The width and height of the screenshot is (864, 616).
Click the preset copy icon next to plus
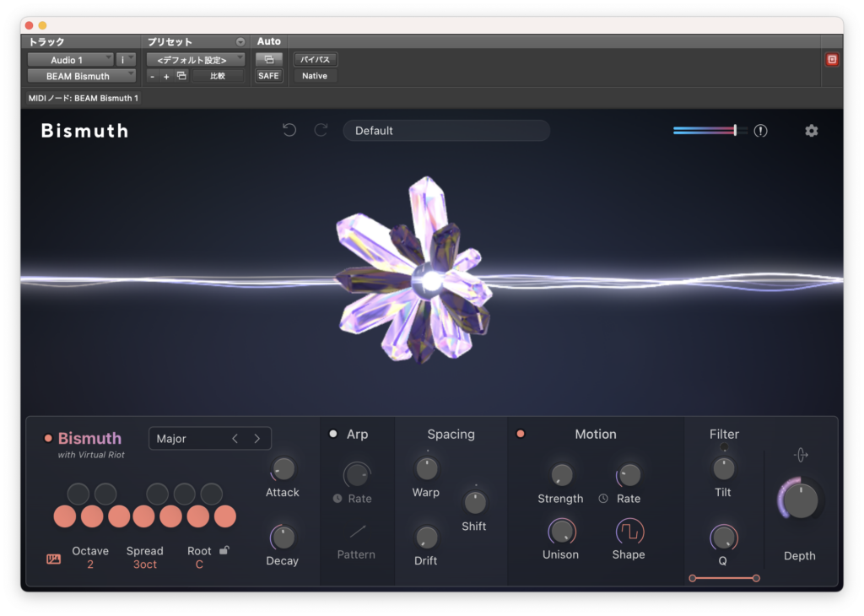[181, 76]
